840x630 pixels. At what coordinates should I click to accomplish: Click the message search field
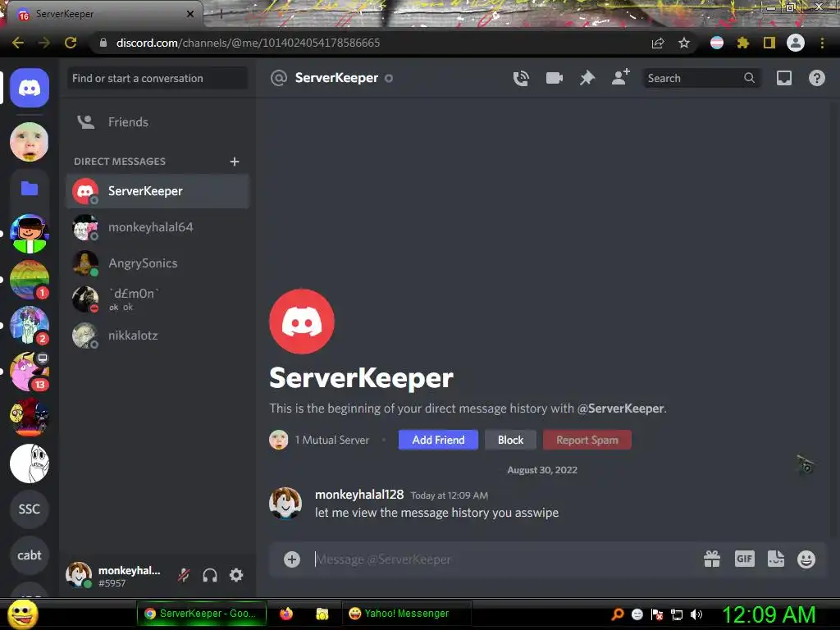coord(701,78)
